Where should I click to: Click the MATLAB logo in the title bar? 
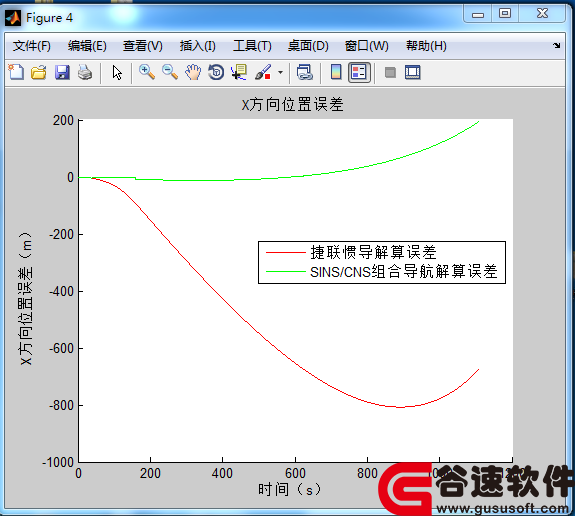(13, 18)
